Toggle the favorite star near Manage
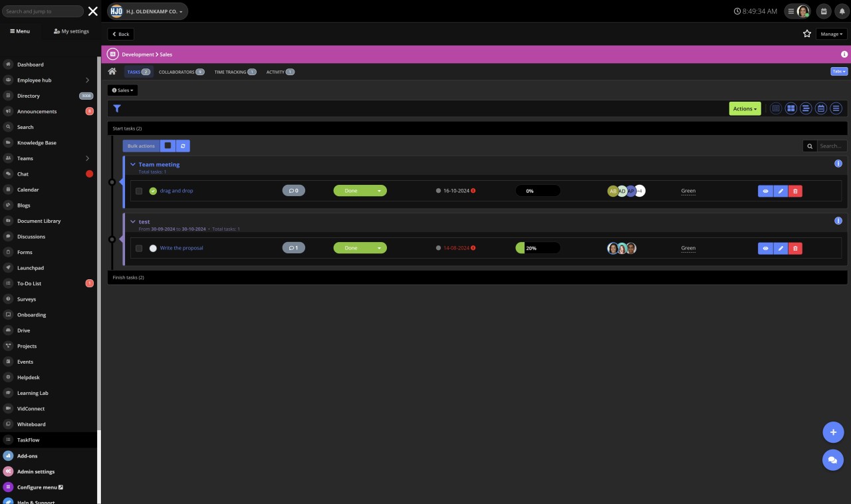This screenshot has width=851, height=504. (806, 33)
